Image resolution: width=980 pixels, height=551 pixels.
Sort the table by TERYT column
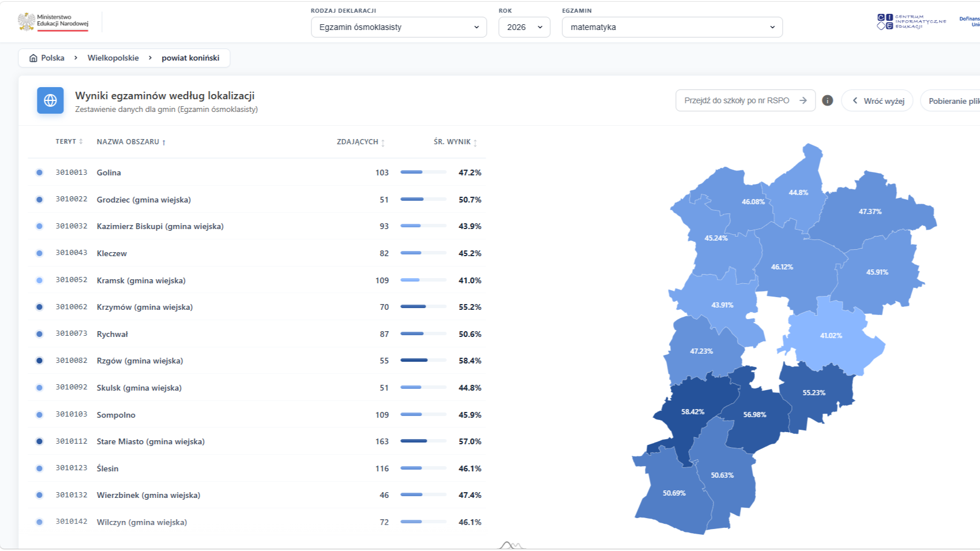point(69,141)
